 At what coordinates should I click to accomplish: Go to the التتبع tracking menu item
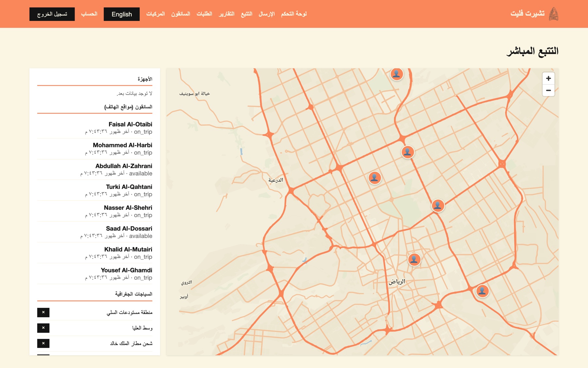point(246,14)
